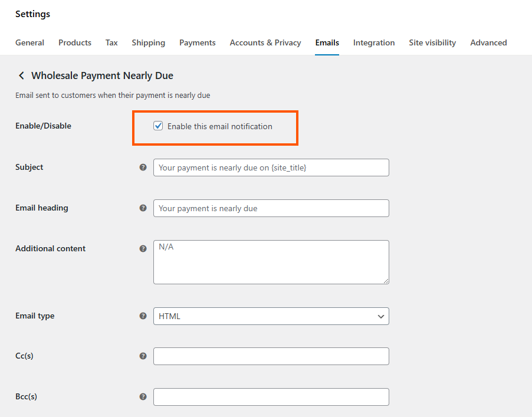Click the Bcc(s) input box
Image resolution: width=532 pixels, height=417 pixels.
(271, 397)
